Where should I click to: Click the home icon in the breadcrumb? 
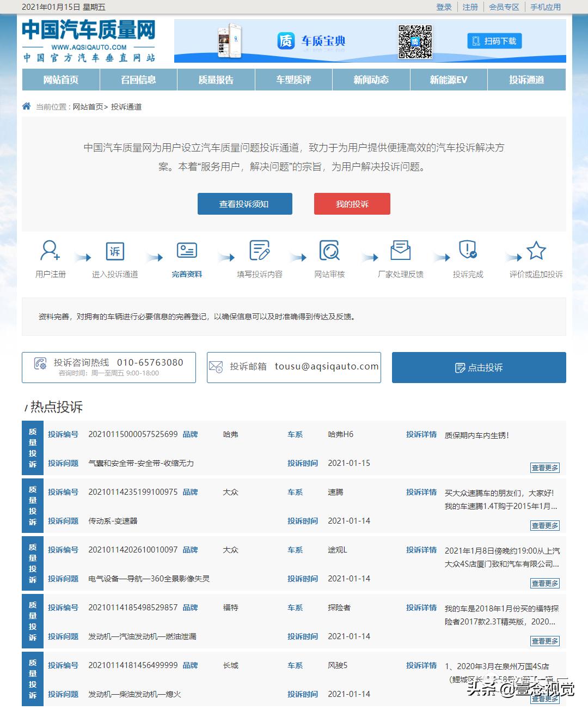(26, 106)
